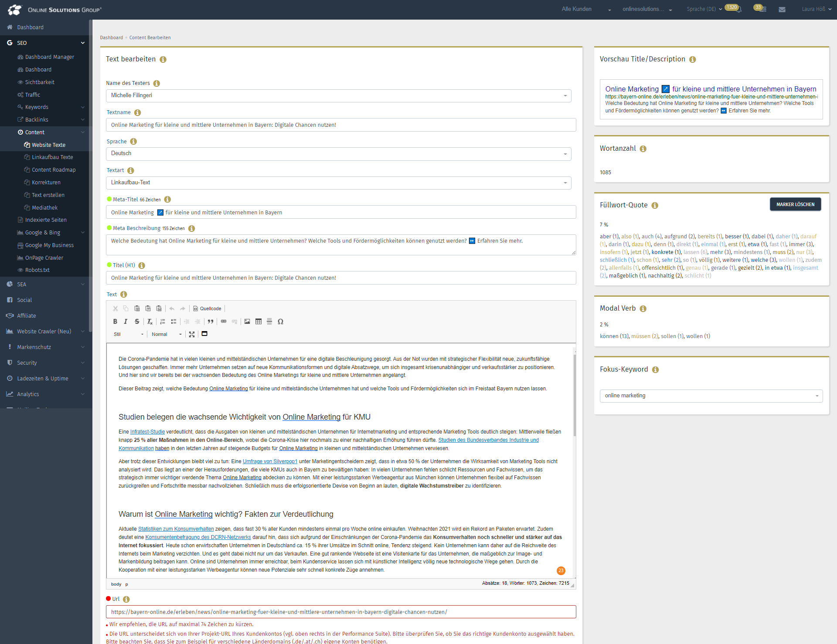Toggle bold formatting in the text editor
Image resolution: width=837 pixels, height=644 pixels.
pos(115,322)
